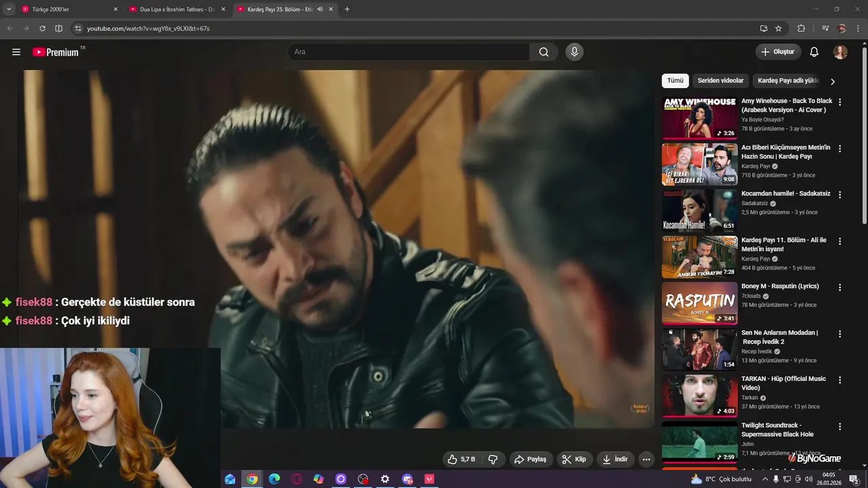
Task: Open options for TARKAN Hüp video
Action: 840,380
